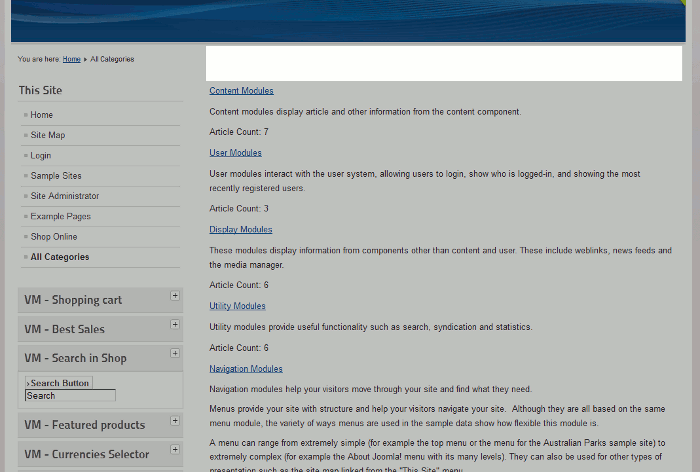Open the User Modules link
This screenshot has width=700, height=472.
[x=235, y=153]
